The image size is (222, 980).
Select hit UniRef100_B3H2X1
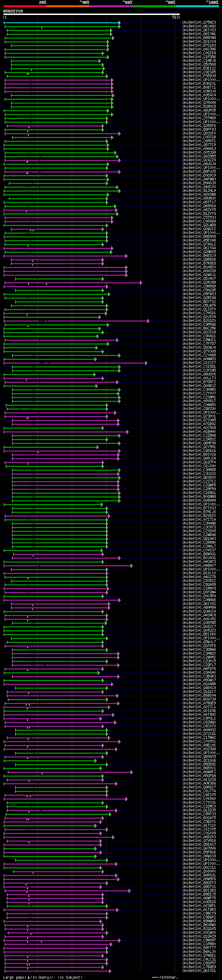[199, 84]
